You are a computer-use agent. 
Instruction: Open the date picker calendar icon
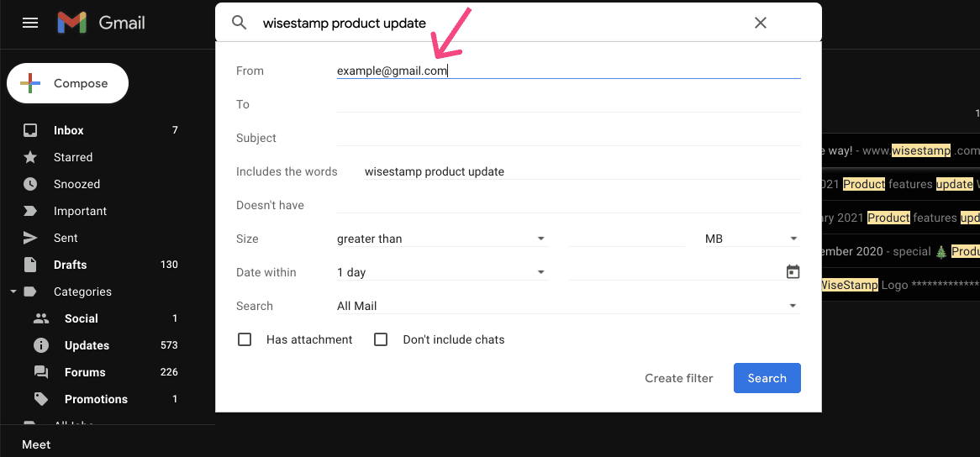(x=793, y=272)
